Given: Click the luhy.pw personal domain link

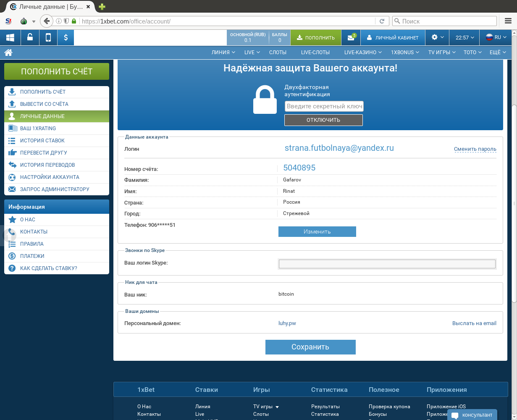Looking at the screenshot, I should 287,323.
